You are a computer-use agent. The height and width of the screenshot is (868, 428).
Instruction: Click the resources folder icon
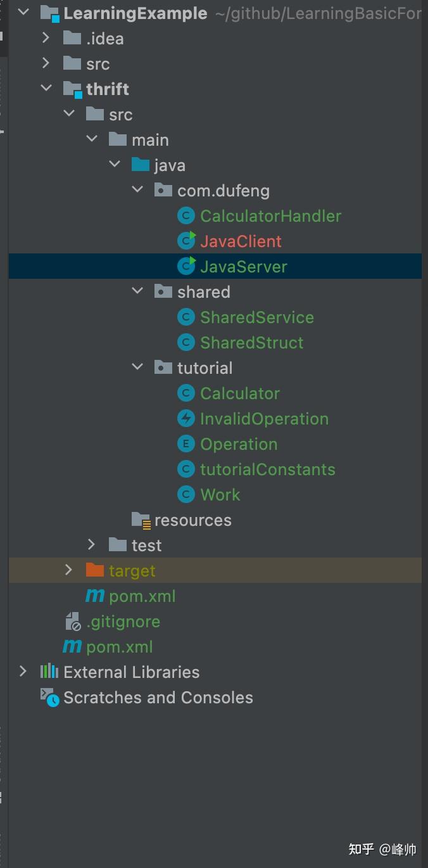(141, 520)
